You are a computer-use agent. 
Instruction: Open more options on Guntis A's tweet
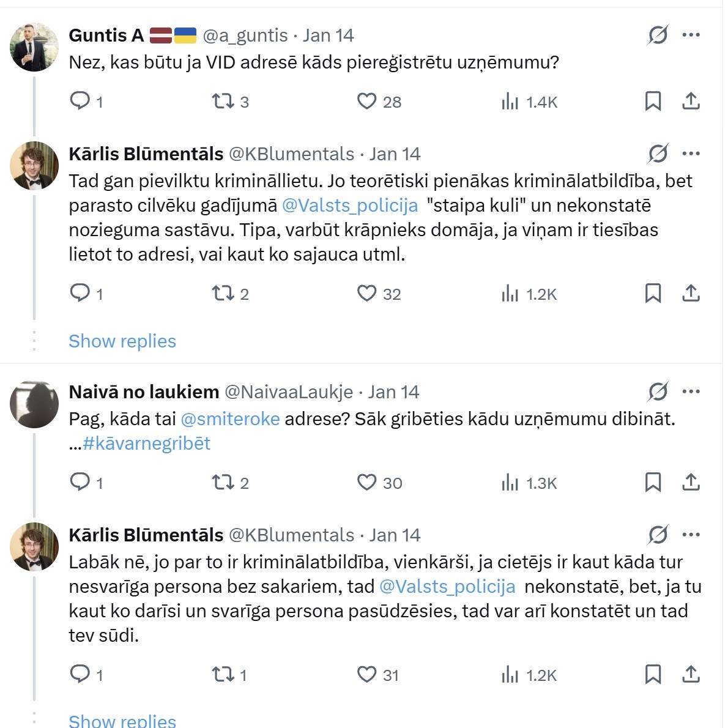pos(691,35)
